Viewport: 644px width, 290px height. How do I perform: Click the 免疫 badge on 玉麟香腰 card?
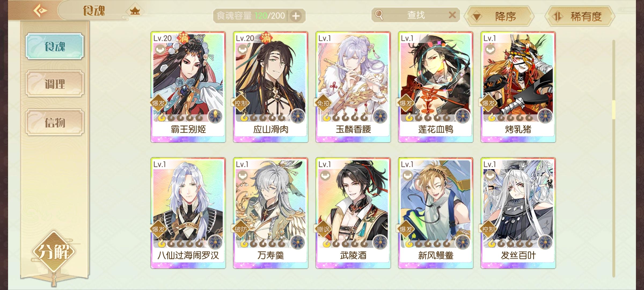coord(323,103)
